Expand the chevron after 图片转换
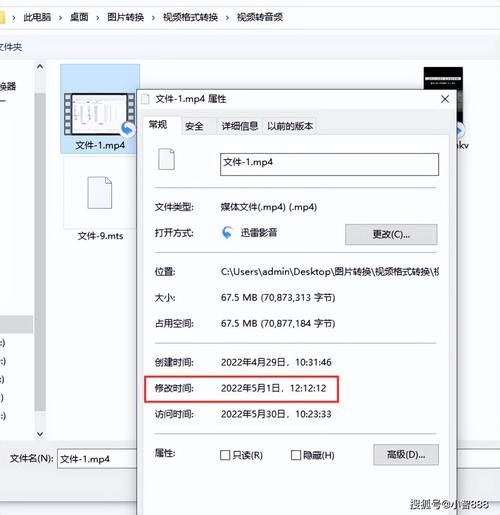Screen dimensions: 500x515 pos(153,18)
